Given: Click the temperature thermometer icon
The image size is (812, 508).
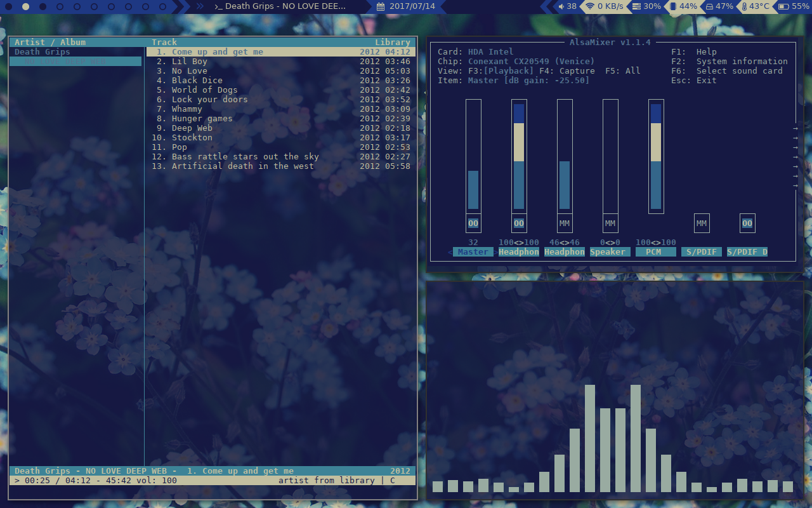Looking at the screenshot, I should (744, 6).
